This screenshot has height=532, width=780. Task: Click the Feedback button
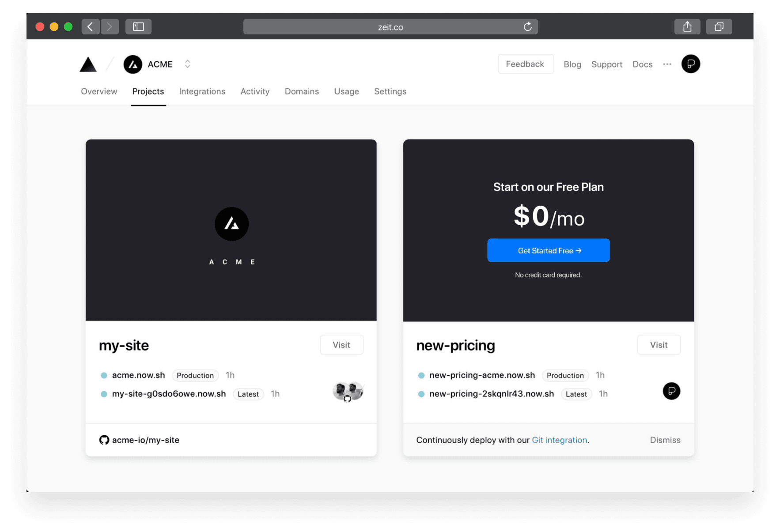(x=526, y=64)
